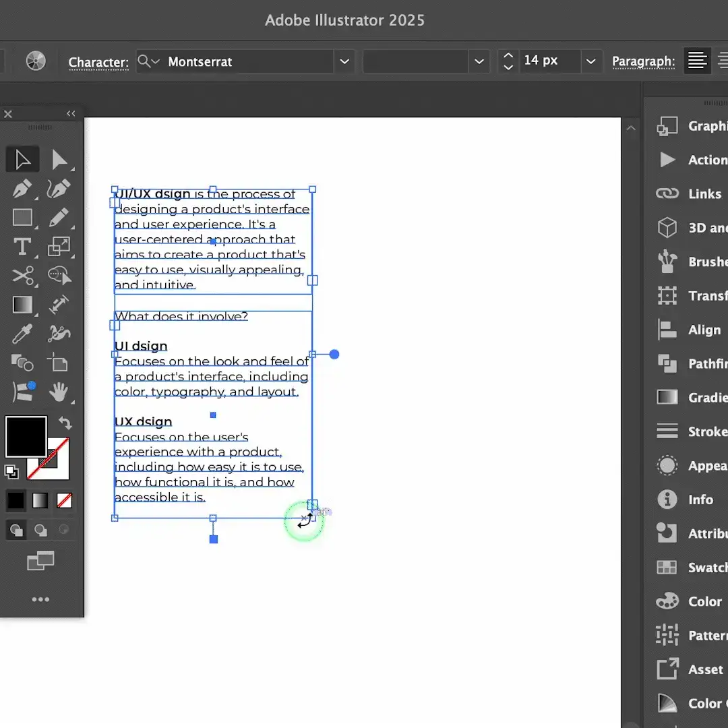
Task: Open the character style dropdown
Action: point(479,61)
